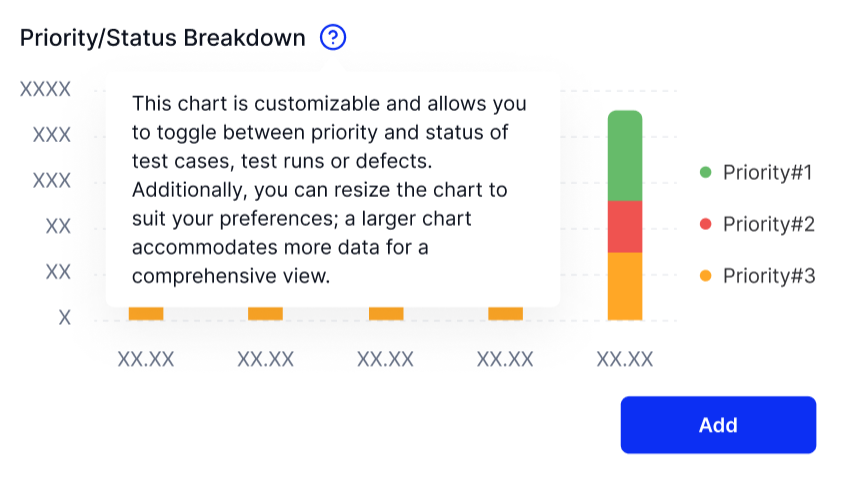Click the green Priority#1 legend dot
The height and width of the screenshot is (482, 844).
point(706,172)
